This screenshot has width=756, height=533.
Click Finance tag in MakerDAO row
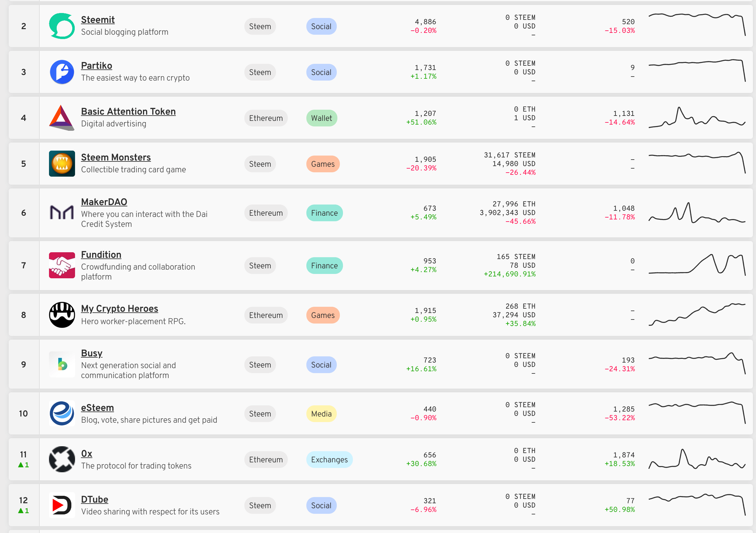(x=325, y=213)
